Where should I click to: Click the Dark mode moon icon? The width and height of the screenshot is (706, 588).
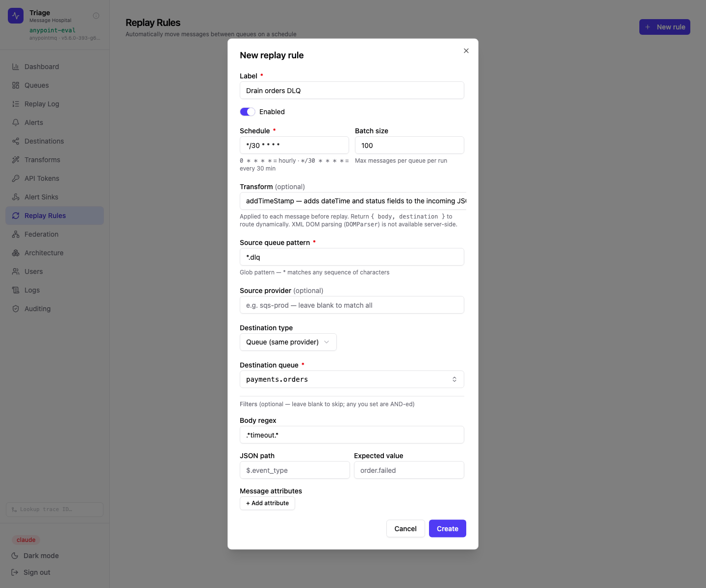(x=15, y=556)
